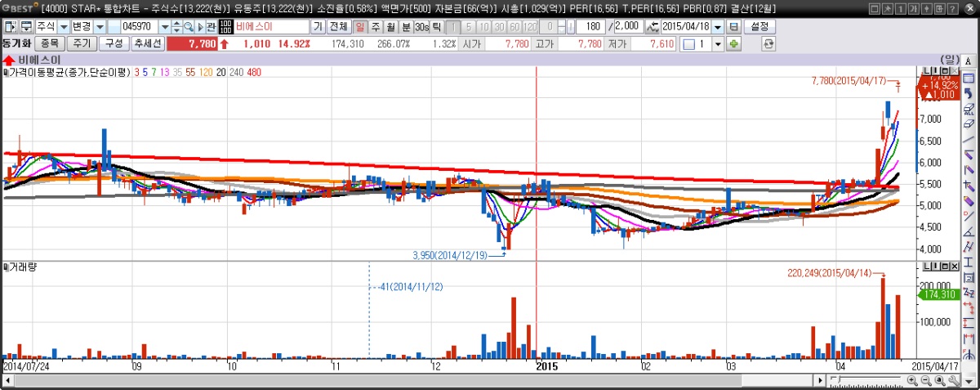Click the stock name field 비에스이
980x390 pixels.
pyautogui.click(x=271, y=27)
